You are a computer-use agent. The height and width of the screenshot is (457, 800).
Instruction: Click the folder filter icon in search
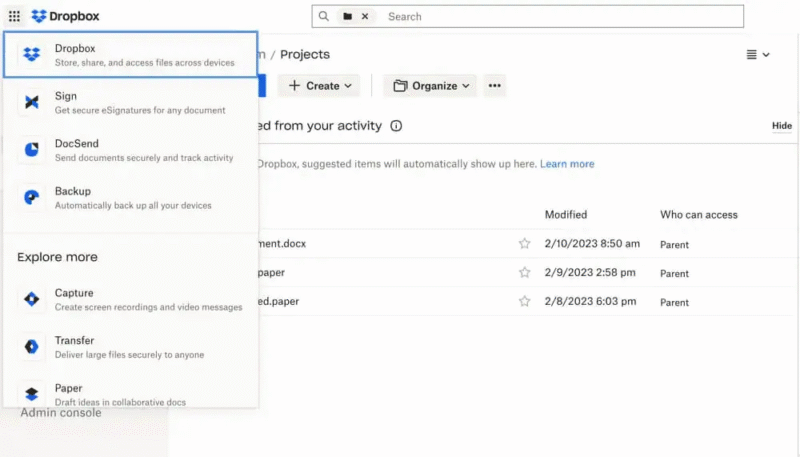coord(347,16)
